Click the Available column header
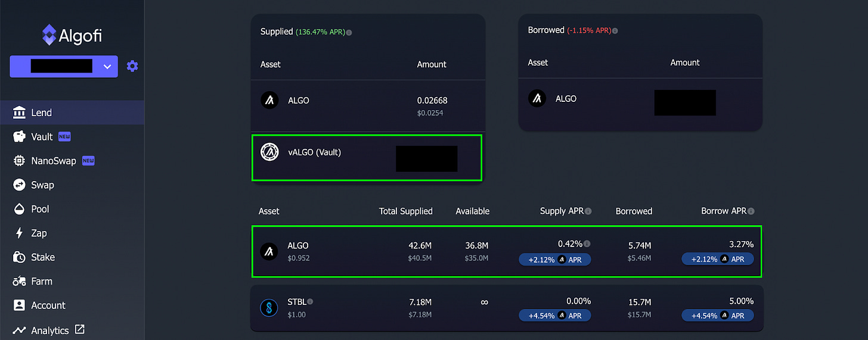The height and width of the screenshot is (340, 868). pos(473,211)
